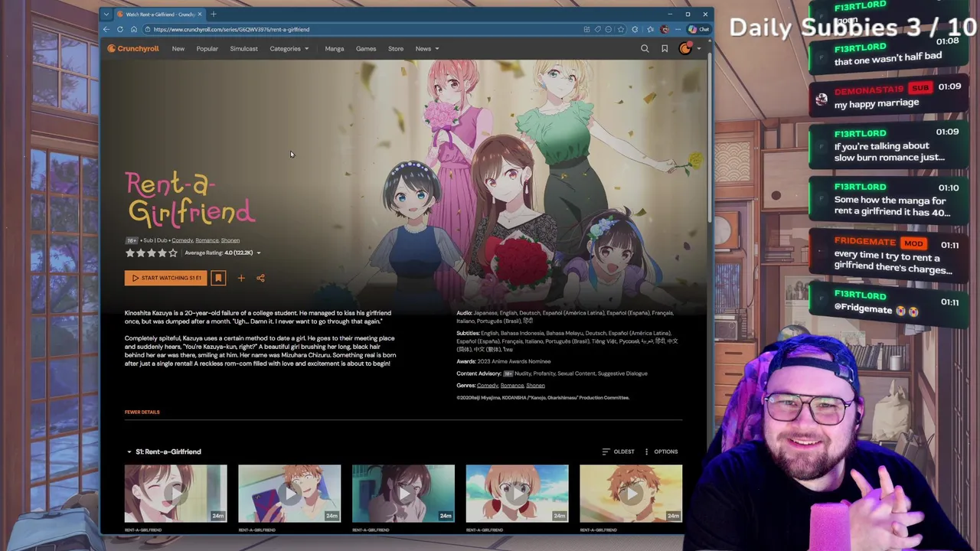Screen dimensions: 980x551
Task: Rate the series five stars
Action: click(173, 253)
